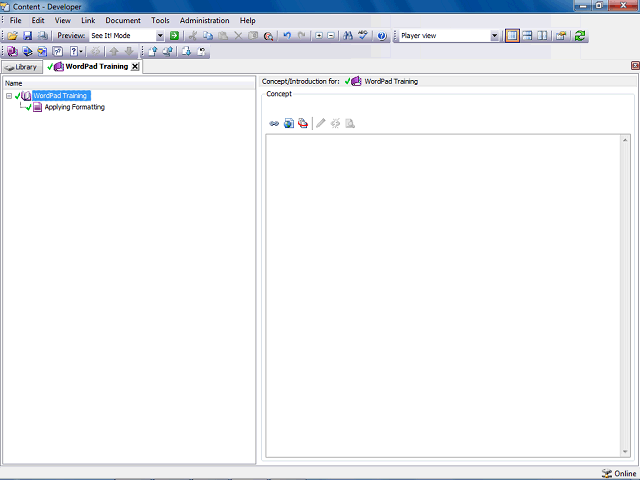Open the Link menu
This screenshot has width=640, height=480.
88,20
